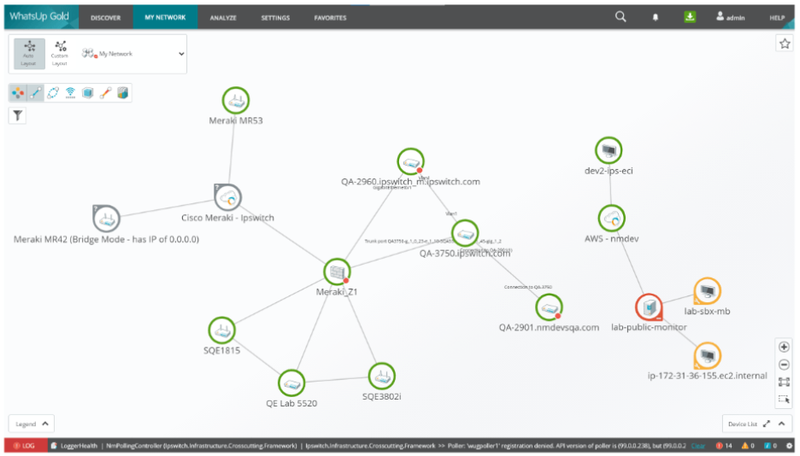800x456 pixels.
Task: Switch to Auto Layout mode
Action: (x=29, y=53)
